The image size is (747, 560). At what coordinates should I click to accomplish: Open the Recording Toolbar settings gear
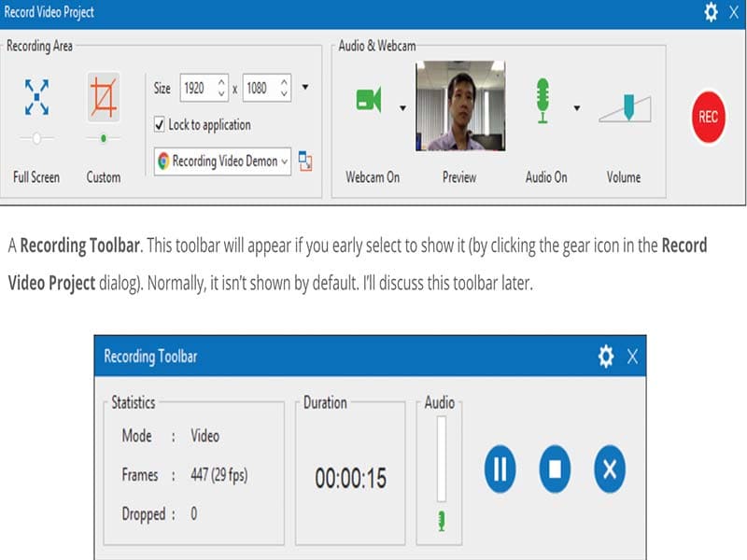tap(608, 357)
